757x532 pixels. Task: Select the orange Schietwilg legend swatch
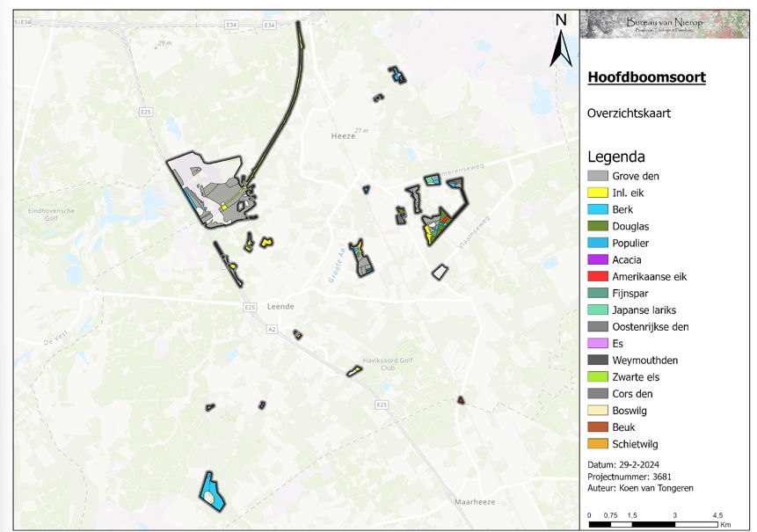pos(597,444)
